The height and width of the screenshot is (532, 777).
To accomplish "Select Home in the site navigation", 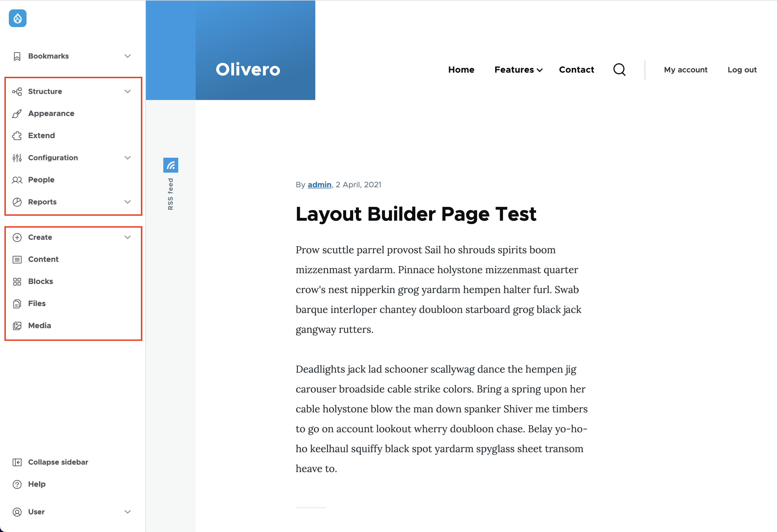I will (461, 70).
